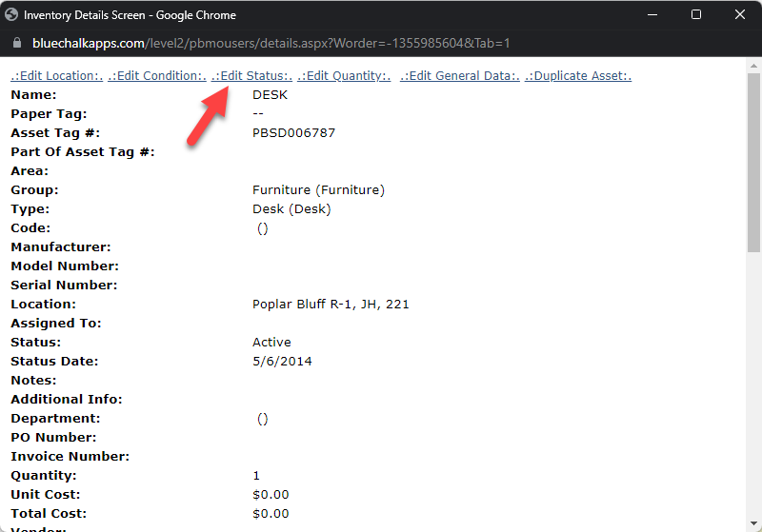Close the Inventory Details window
The width and height of the screenshot is (762, 532).
coord(740,14)
